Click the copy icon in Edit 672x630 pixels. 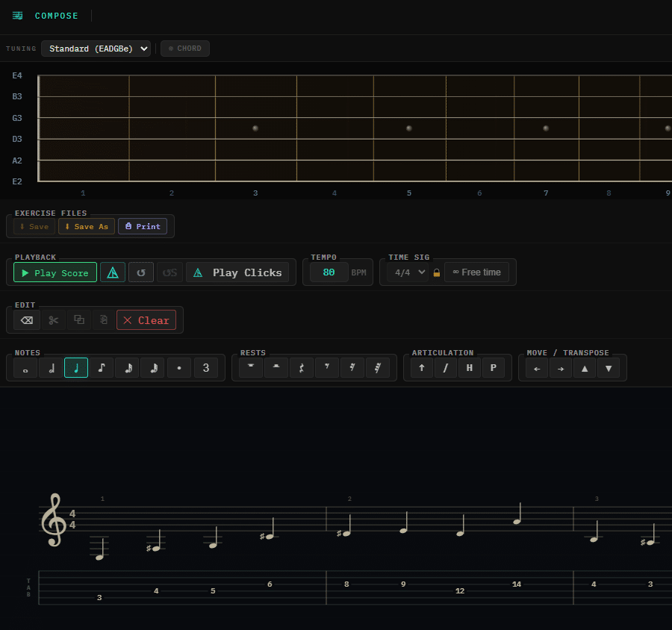coord(79,320)
